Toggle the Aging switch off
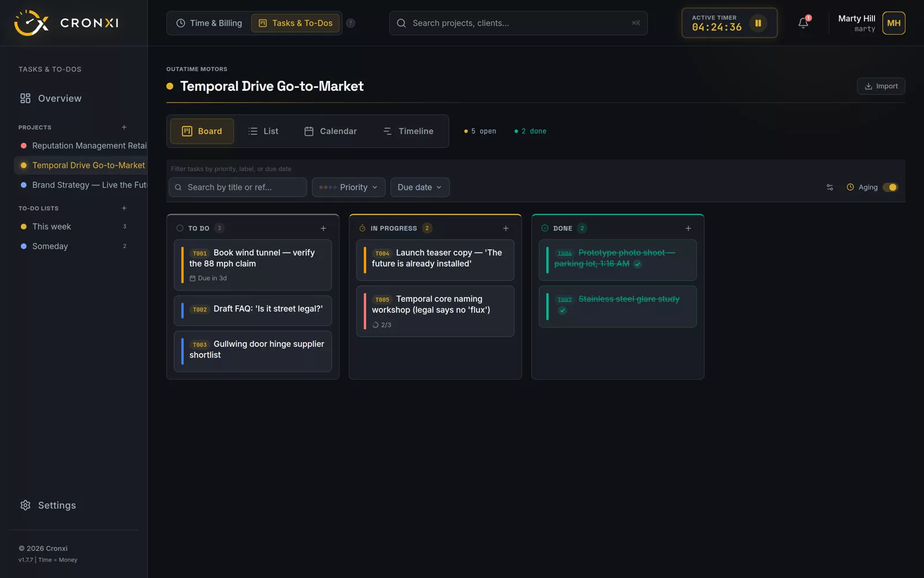924x578 pixels. click(891, 187)
